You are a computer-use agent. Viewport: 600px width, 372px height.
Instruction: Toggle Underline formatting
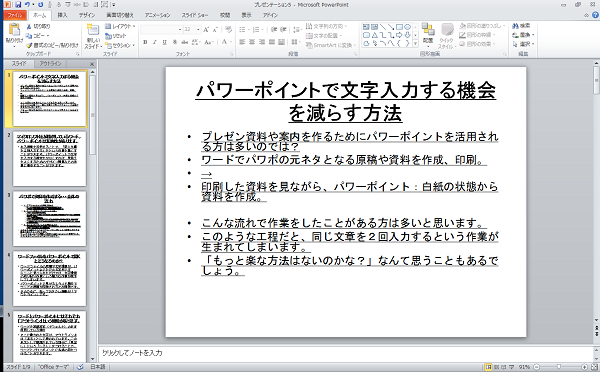(165, 42)
